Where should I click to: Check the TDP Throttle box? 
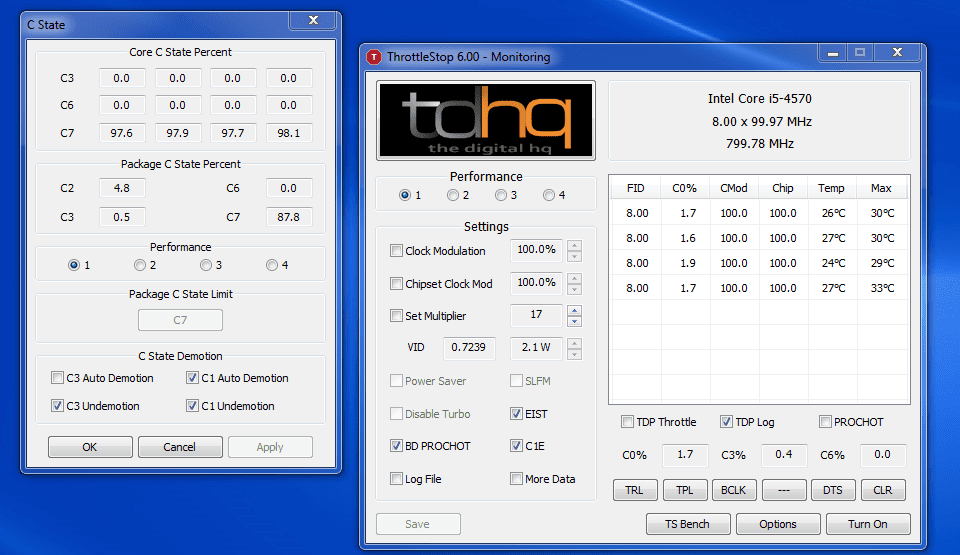tap(627, 421)
